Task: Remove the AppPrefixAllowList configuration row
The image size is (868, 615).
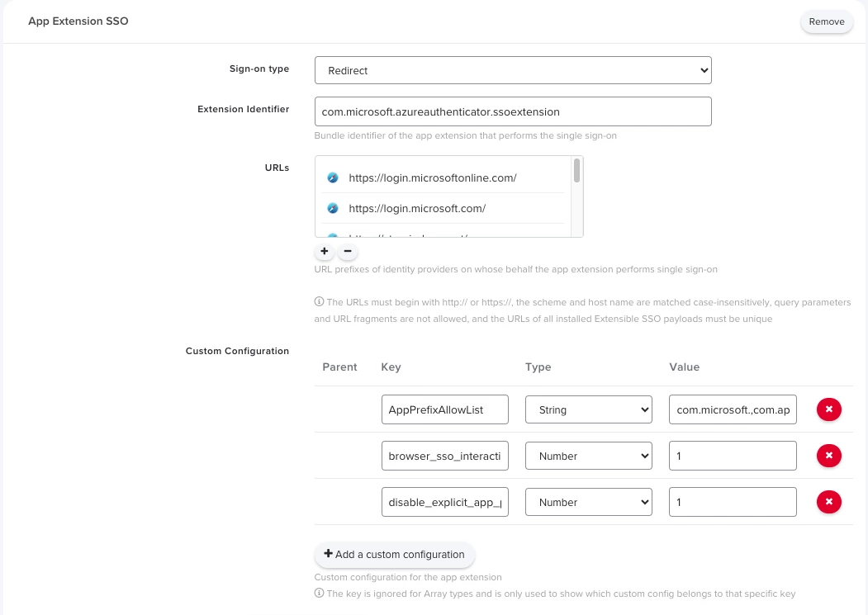Action: click(828, 409)
